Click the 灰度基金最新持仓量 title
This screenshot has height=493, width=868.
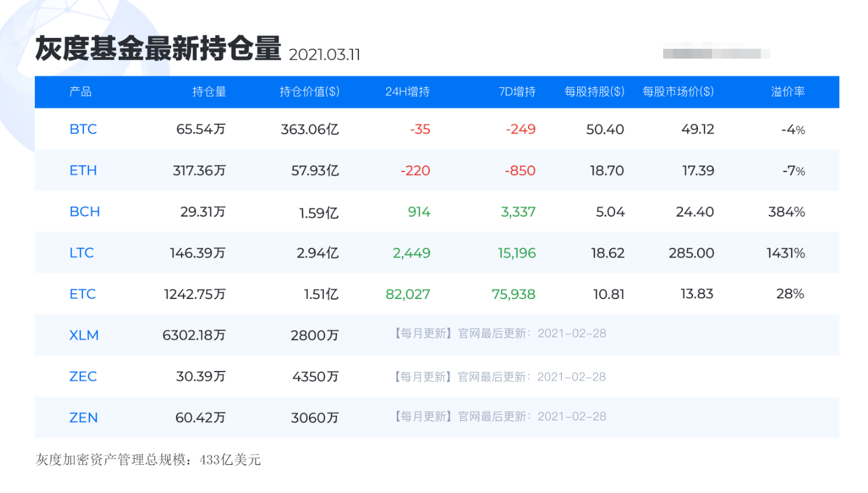(158, 49)
